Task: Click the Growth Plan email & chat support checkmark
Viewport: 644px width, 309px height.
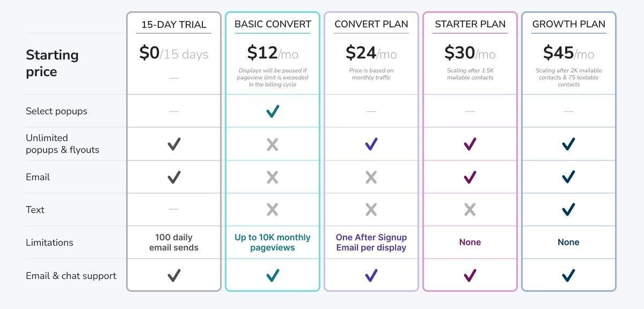Action: tap(568, 276)
